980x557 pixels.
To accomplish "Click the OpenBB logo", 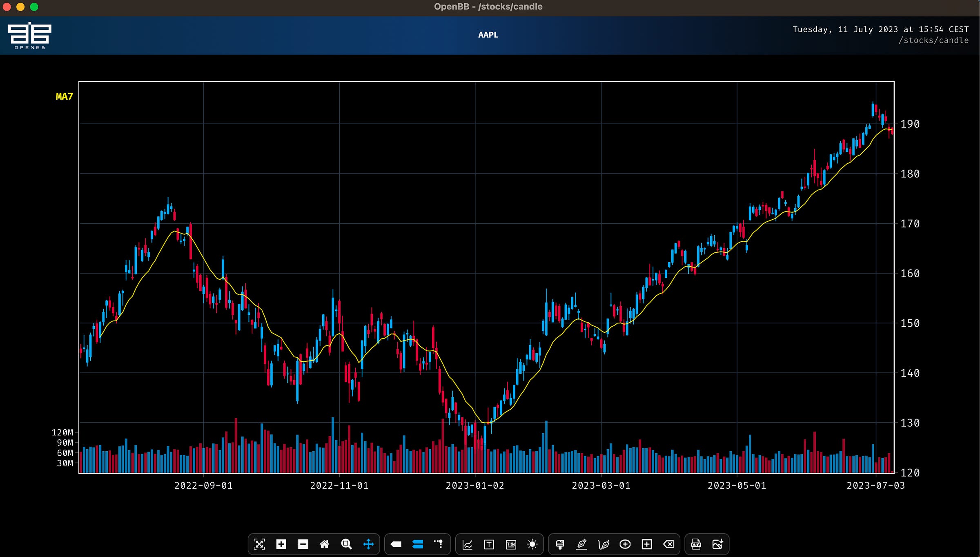I will (30, 35).
